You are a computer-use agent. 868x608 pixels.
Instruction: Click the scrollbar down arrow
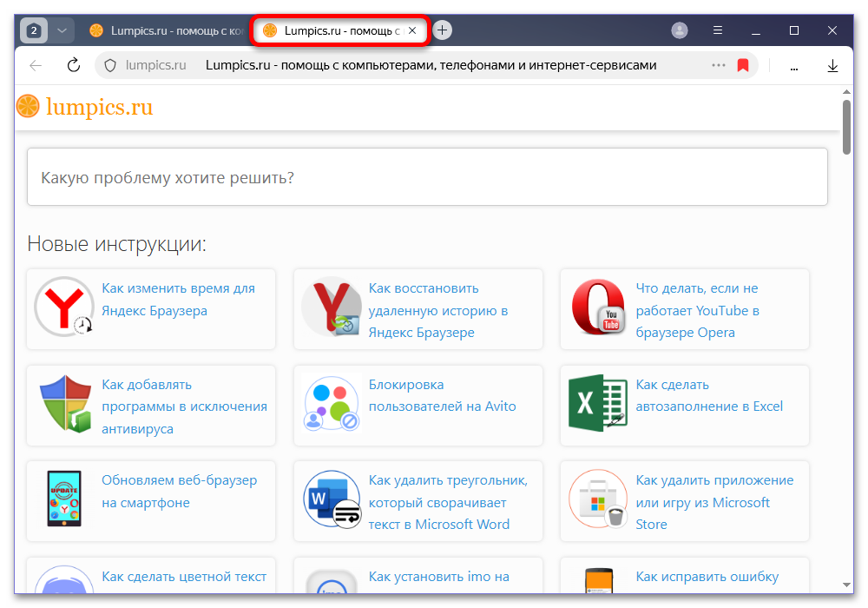coord(846,585)
